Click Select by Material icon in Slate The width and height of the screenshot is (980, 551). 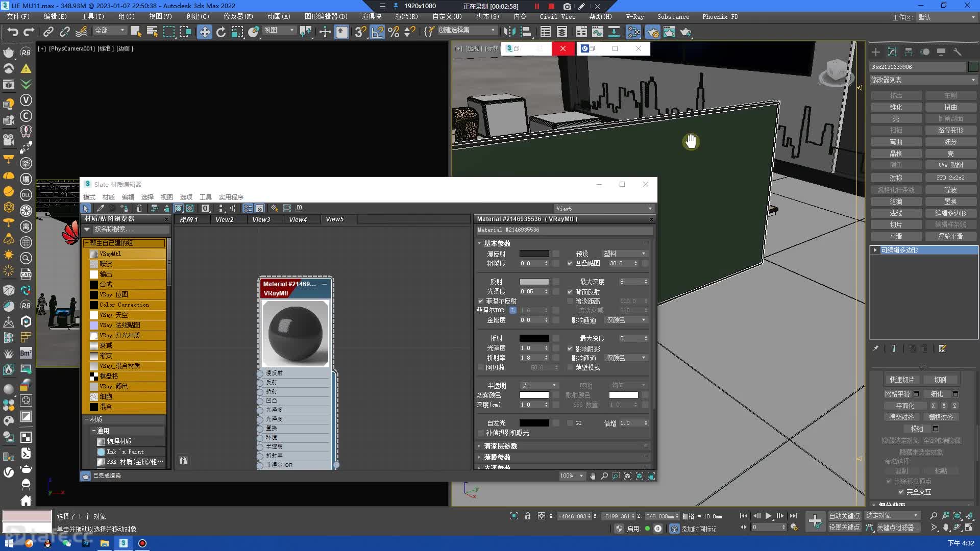(274, 208)
